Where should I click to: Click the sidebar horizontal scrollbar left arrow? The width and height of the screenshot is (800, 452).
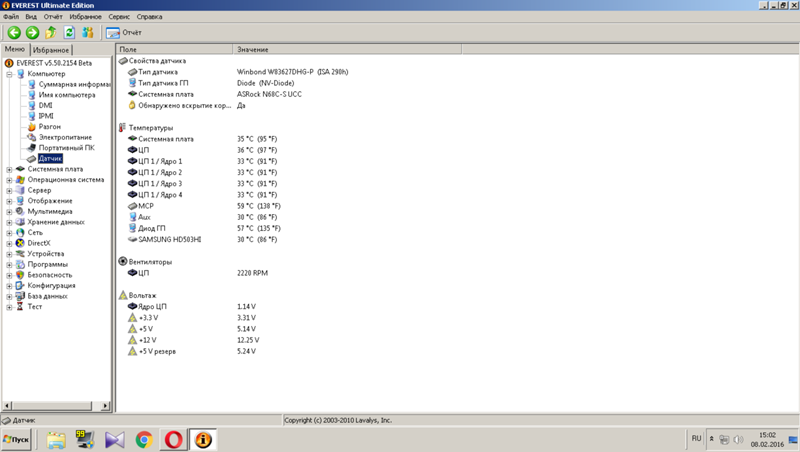[7, 406]
